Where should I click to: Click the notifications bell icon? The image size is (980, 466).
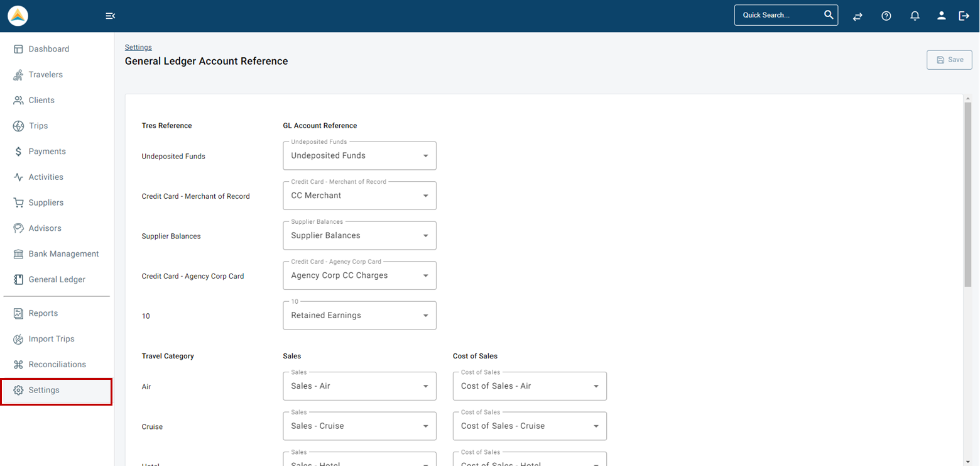[914, 16]
